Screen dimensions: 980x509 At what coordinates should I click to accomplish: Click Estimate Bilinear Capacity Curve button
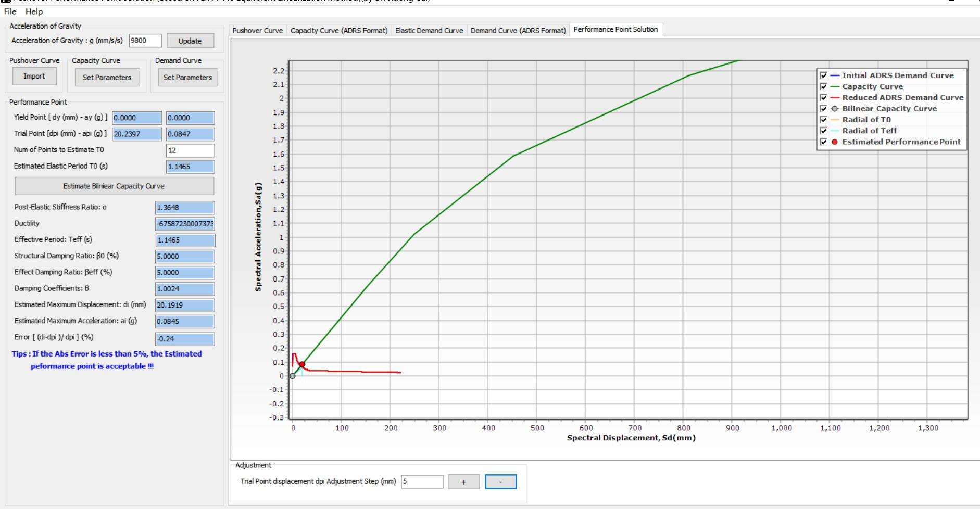pos(114,186)
